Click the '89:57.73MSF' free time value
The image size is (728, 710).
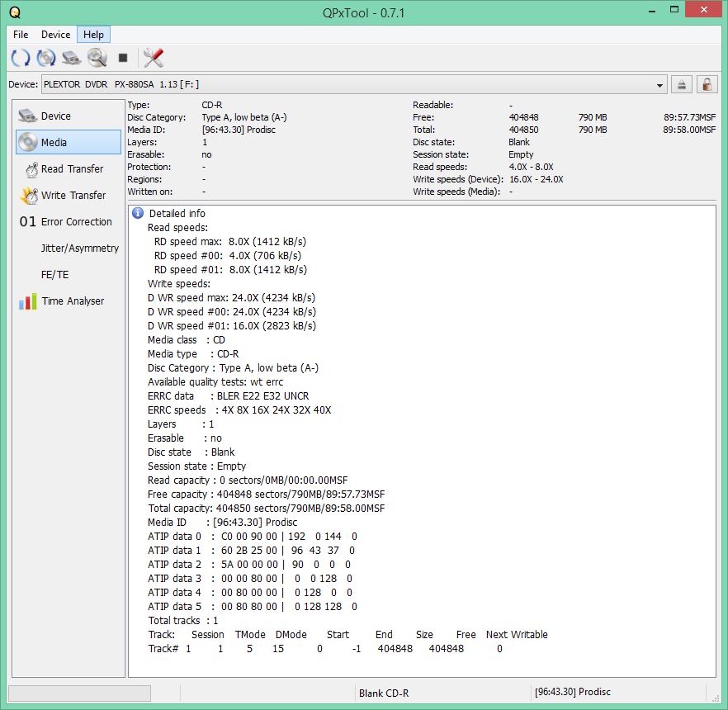click(x=689, y=117)
